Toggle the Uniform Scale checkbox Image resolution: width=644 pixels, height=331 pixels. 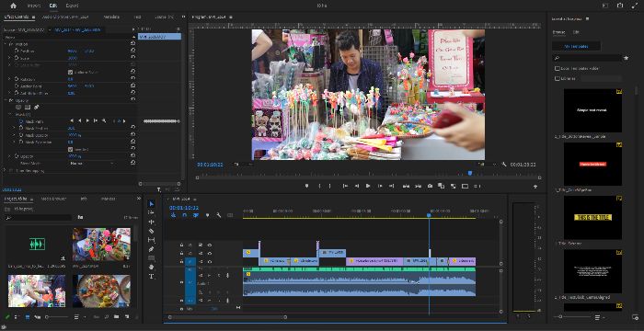point(70,73)
